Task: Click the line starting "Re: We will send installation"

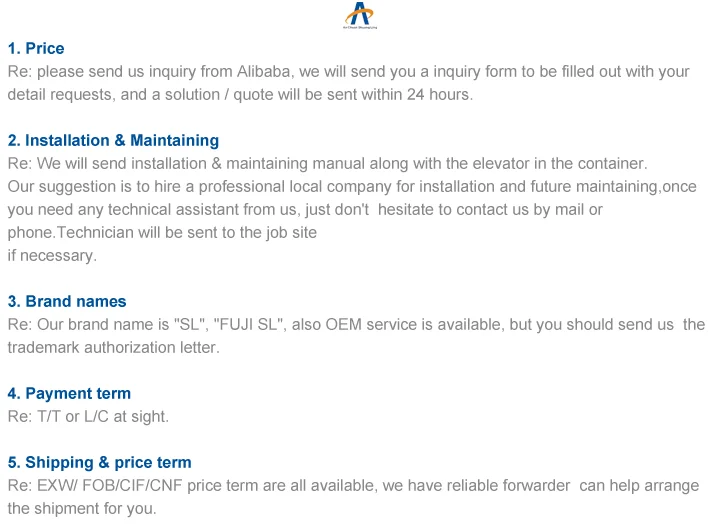Action: point(328,163)
